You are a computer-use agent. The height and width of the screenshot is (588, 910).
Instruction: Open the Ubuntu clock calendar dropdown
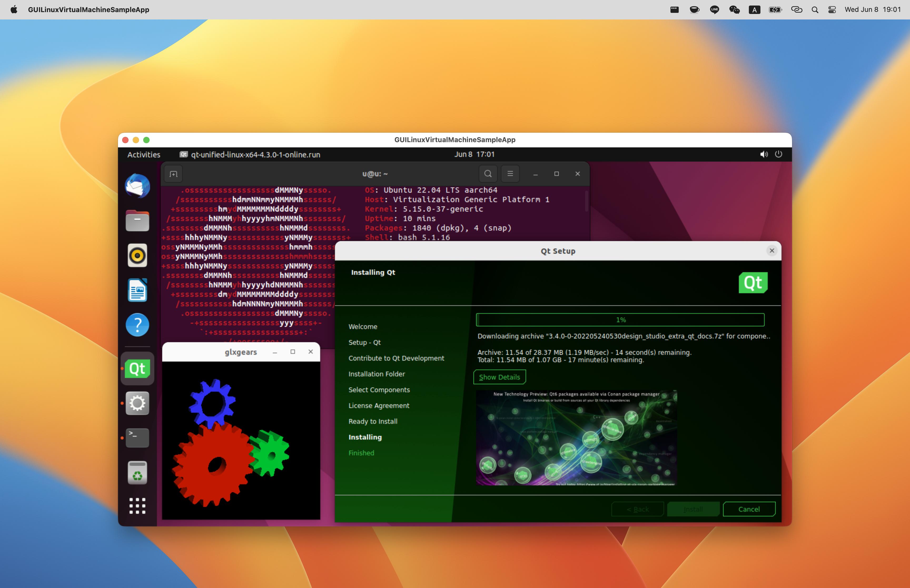[x=474, y=154]
